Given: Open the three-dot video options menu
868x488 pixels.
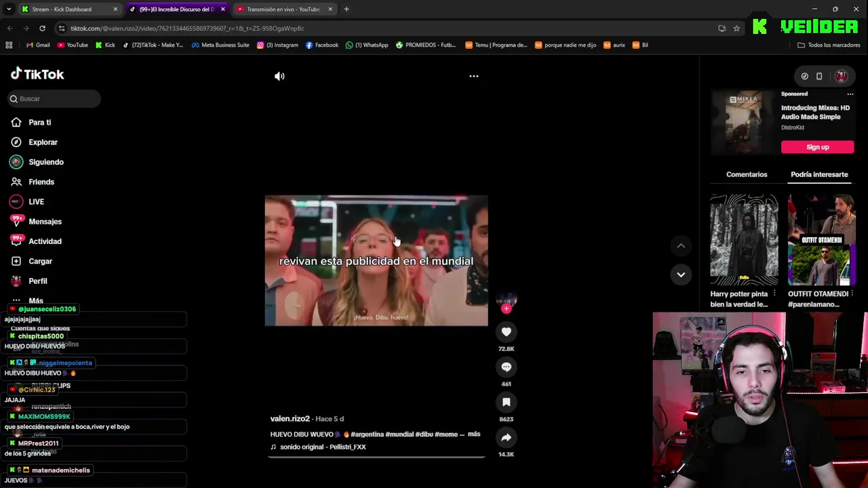Looking at the screenshot, I should point(474,76).
